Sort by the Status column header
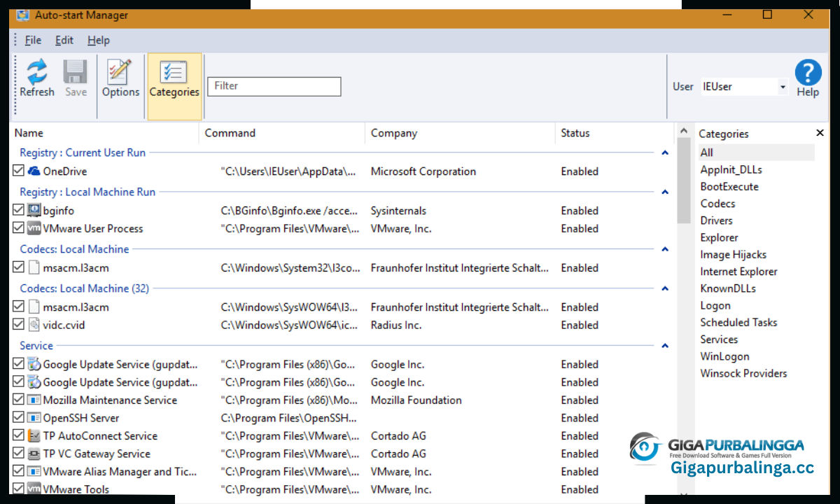 [615, 133]
